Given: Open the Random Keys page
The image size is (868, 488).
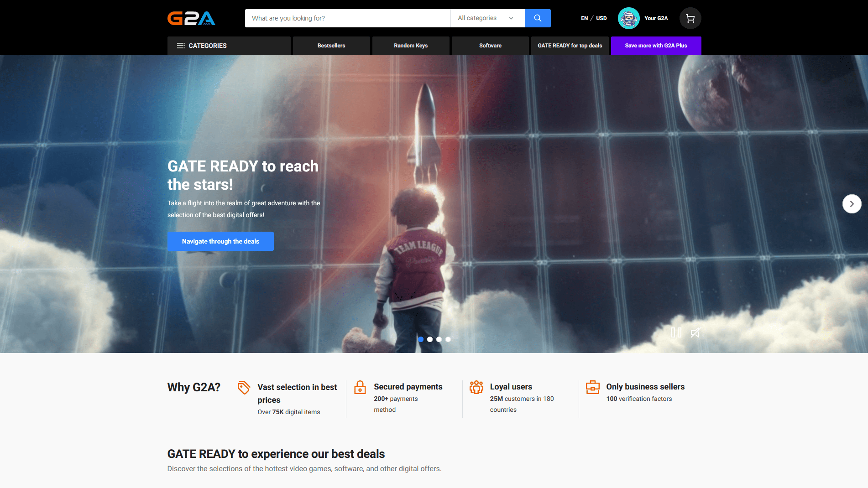Looking at the screenshot, I should tap(410, 46).
